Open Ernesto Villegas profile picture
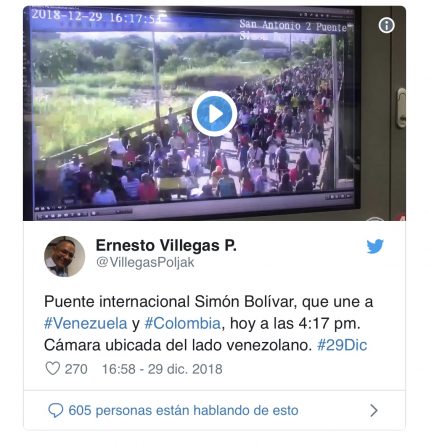The height and width of the screenshot is (445, 429). pos(64,256)
